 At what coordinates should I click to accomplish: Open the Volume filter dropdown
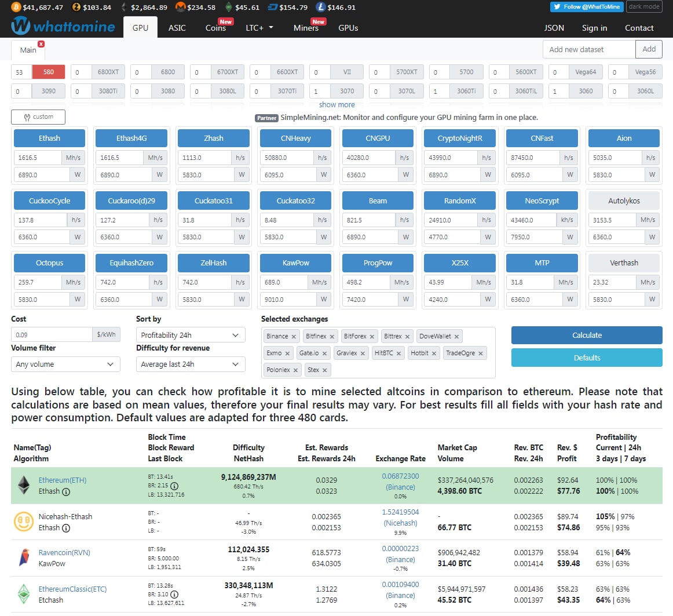tap(65, 365)
